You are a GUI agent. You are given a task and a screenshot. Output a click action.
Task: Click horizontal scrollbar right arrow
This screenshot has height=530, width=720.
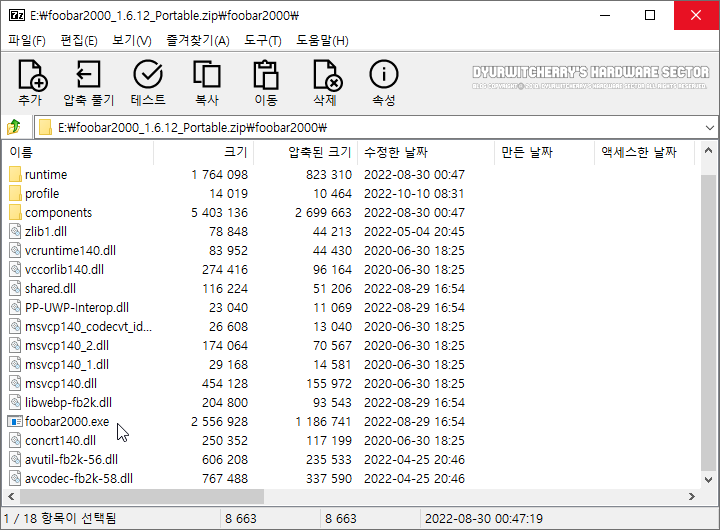tap(692, 496)
